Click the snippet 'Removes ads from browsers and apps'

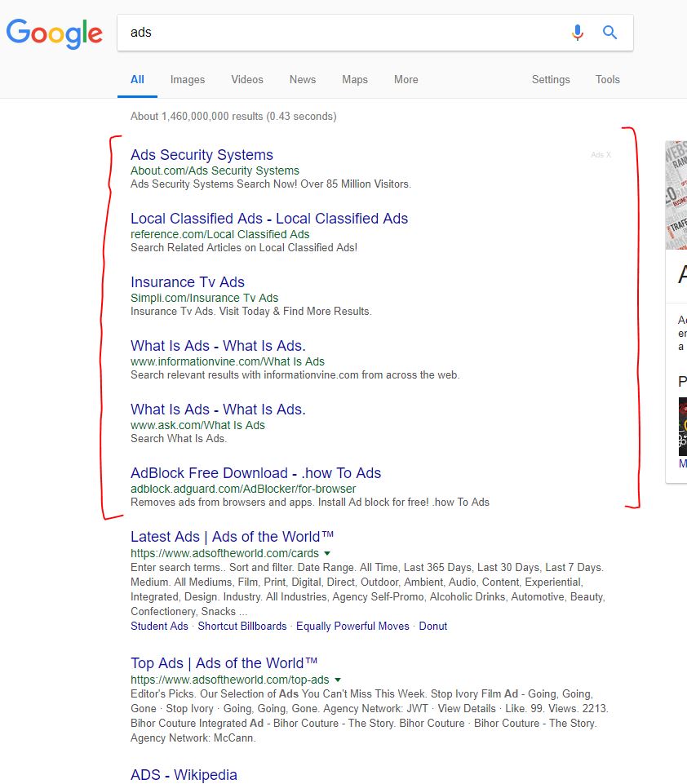tap(310, 502)
